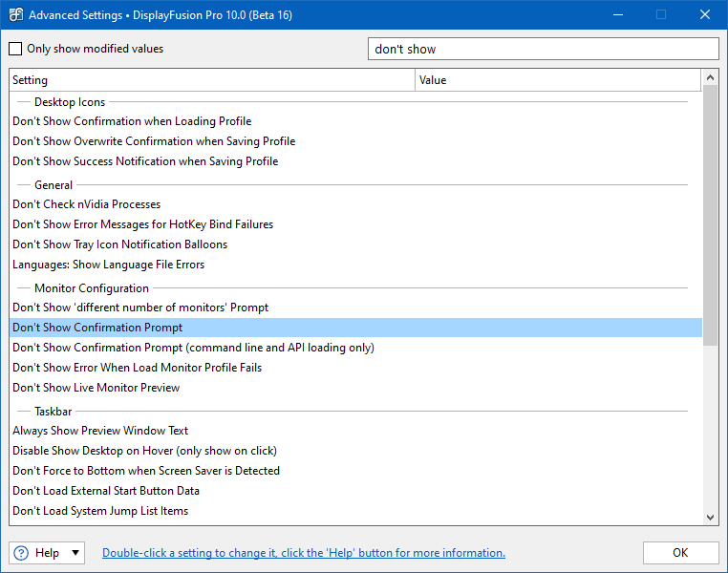
Task: Select Don't Load External Start Button Data
Action: 355,491
